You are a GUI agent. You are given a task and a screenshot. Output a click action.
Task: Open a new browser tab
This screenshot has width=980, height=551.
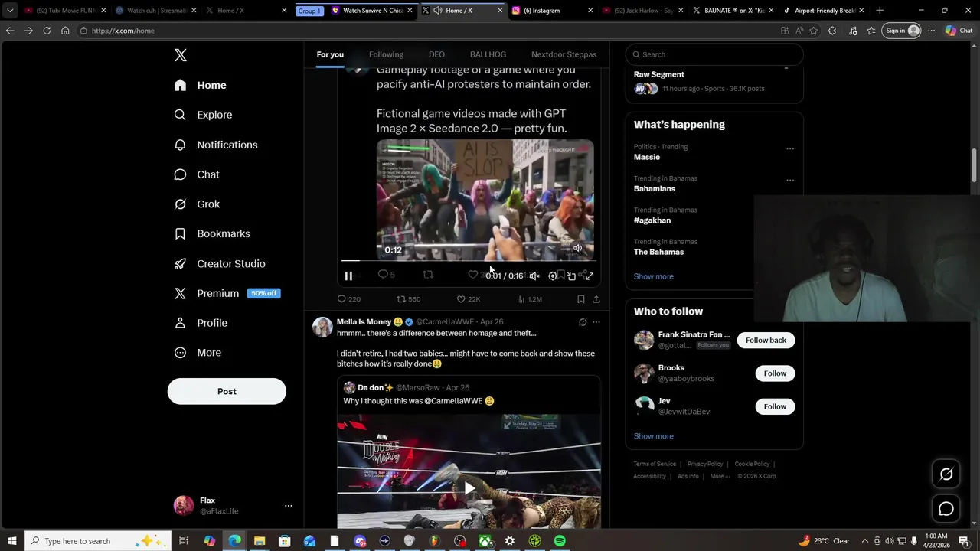pyautogui.click(x=880, y=11)
